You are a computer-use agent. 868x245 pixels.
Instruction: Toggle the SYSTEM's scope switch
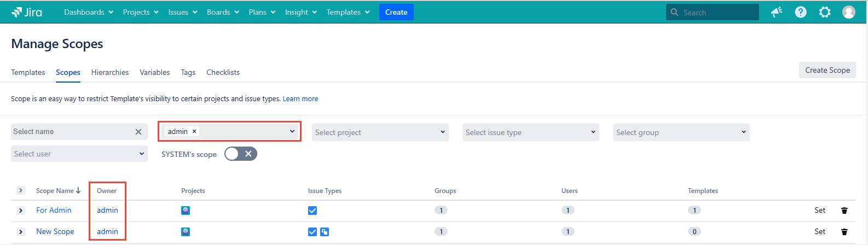coord(240,154)
